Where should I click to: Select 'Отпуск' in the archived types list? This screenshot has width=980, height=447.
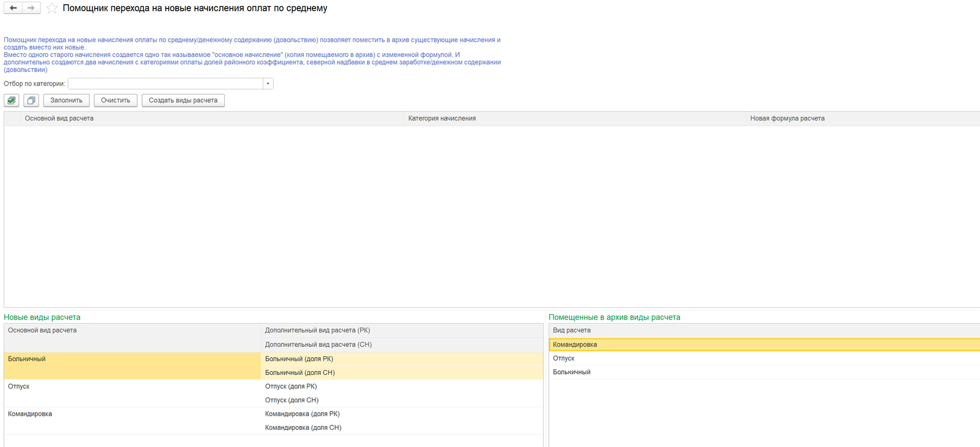pyautogui.click(x=563, y=359)
